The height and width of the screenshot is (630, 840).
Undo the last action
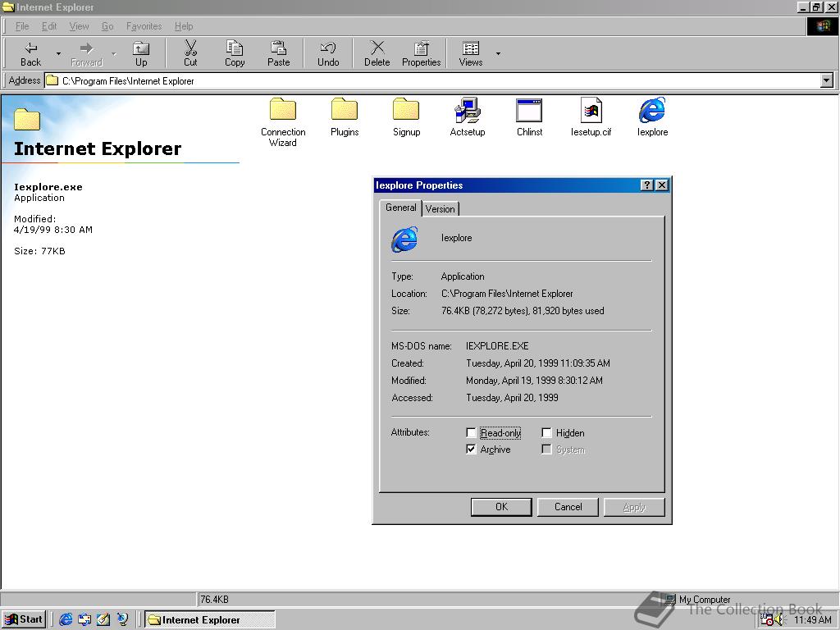coord(328,53)
